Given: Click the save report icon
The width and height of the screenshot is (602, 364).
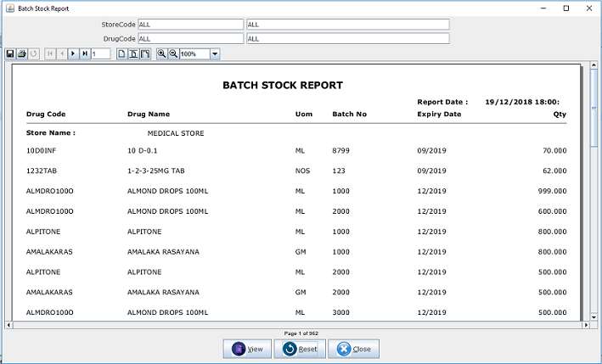Looking at the screenshot, I should 10,53.
